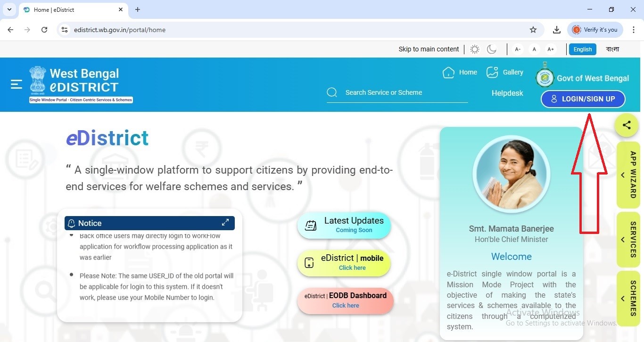Increase font size with A+ button
This screenshot has height=342, width=644.
coord(551,49)
